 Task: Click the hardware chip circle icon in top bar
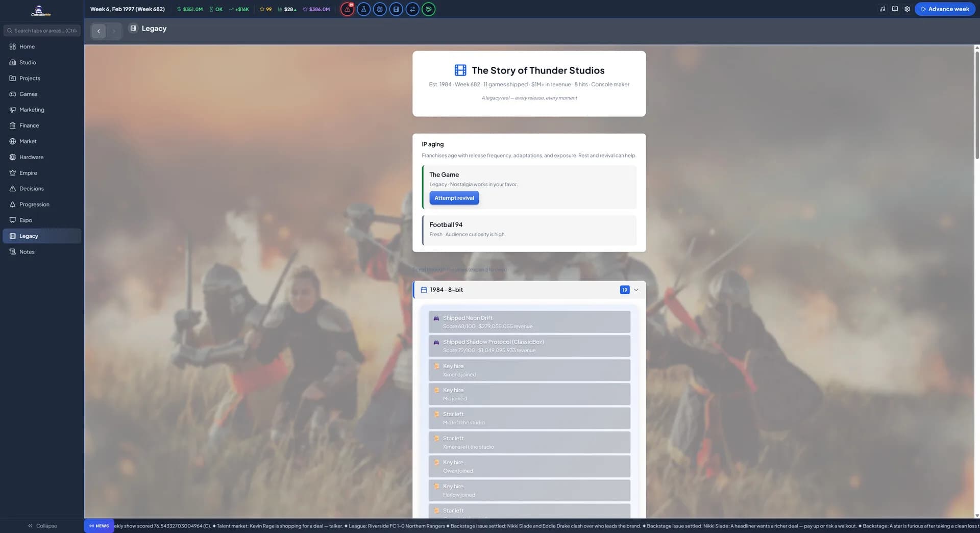click(380, 9)
